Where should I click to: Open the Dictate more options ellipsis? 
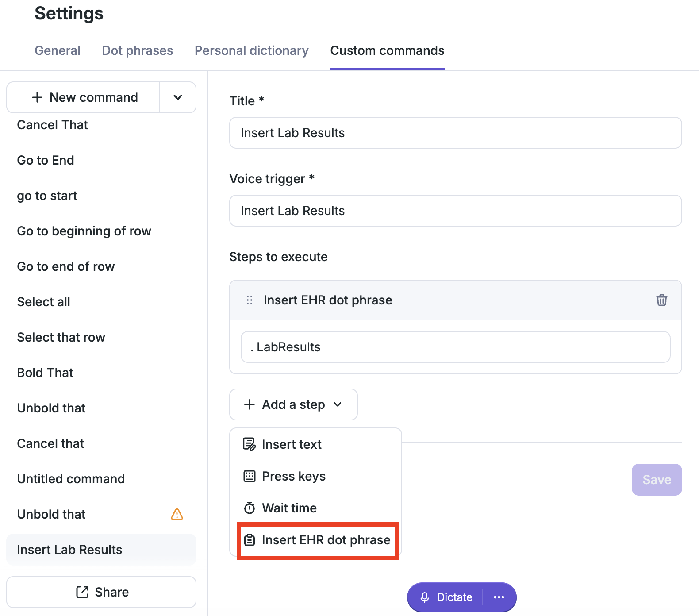point(499,597)
